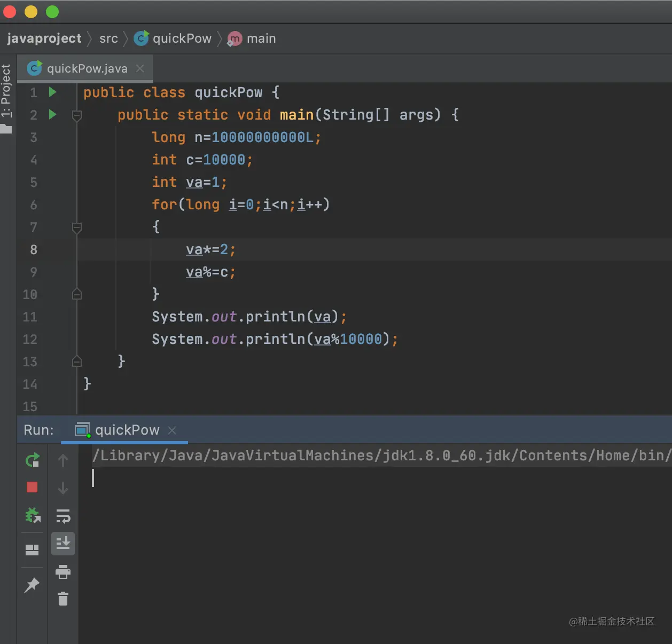Click quickPow class in breadcrumb
The image size is (672, 644).
[173, 38]
